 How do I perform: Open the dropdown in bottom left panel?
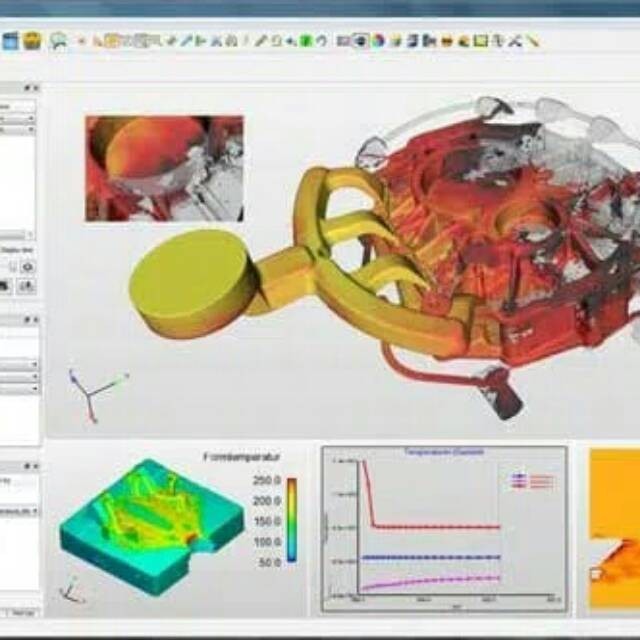click(x=19, y=511)
